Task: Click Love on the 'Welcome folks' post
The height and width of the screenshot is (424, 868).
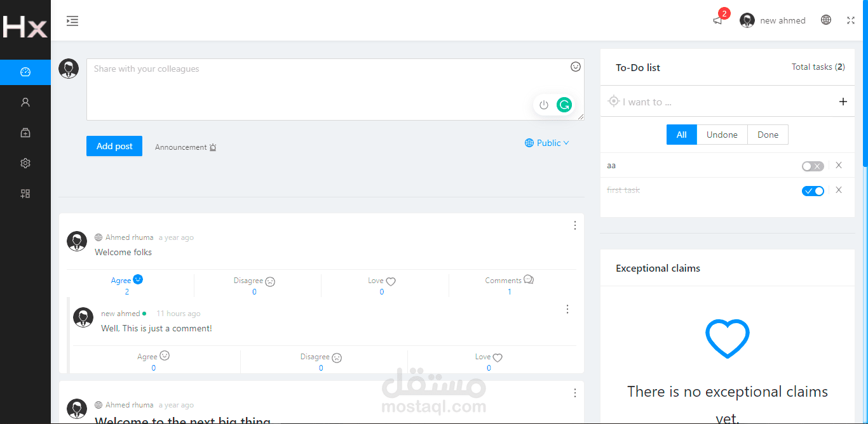Action: pos(382,281)
